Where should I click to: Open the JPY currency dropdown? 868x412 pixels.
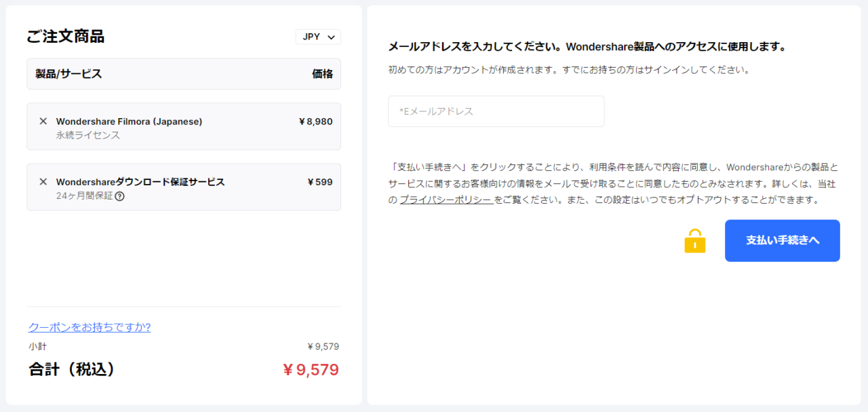point(318,37)
